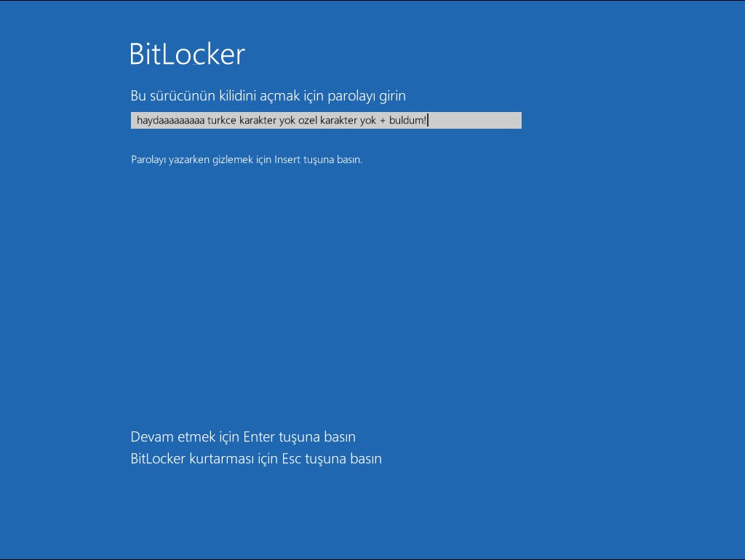Image resolution: width=745 pixels, height=560 pixels.
Task: Click 'Devam etmek için Enter tuşuna basın' line
Action: click(243, 437)
